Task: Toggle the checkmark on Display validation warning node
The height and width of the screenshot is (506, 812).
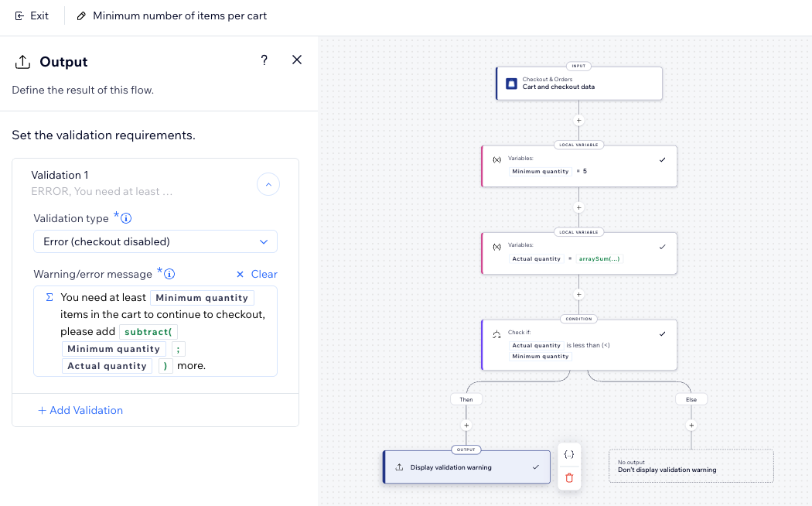Action: [x=534, y=467]
